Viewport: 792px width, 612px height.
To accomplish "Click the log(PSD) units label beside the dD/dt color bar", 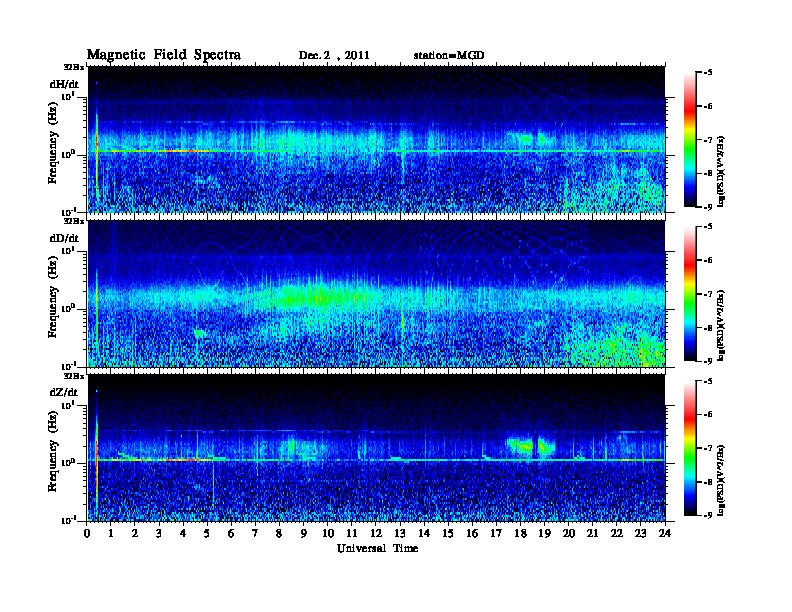I will pyautogui.click(x=721, y=325).
